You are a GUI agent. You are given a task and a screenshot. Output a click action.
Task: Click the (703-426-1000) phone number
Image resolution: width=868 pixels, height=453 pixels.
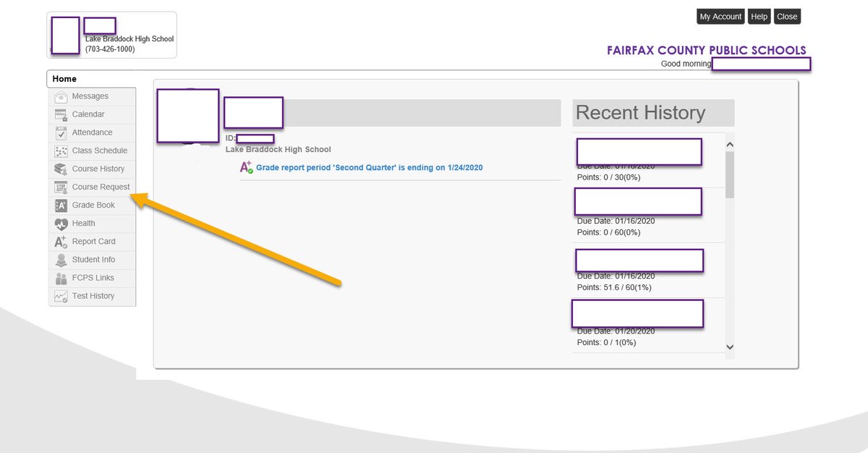pyautogui.click(x=110, y=49)
